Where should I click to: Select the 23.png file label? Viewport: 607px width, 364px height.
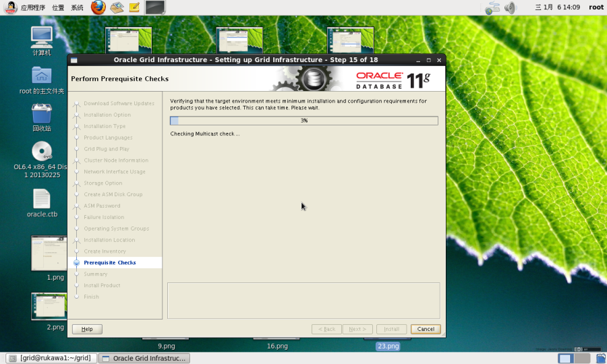tap(388, 346)
